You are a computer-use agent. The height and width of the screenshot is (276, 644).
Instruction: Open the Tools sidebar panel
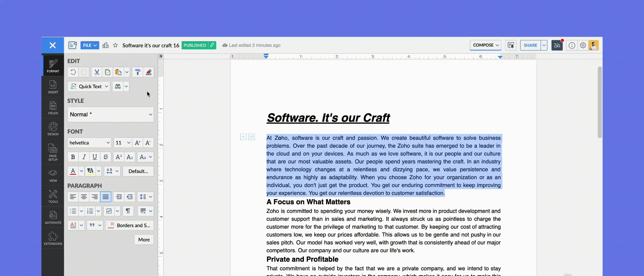[53, 196]
